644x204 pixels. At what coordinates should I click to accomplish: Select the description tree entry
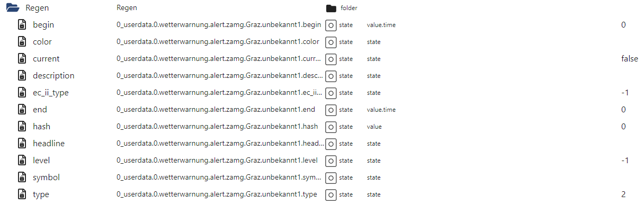pyautogui.click(x=53, y=76)
